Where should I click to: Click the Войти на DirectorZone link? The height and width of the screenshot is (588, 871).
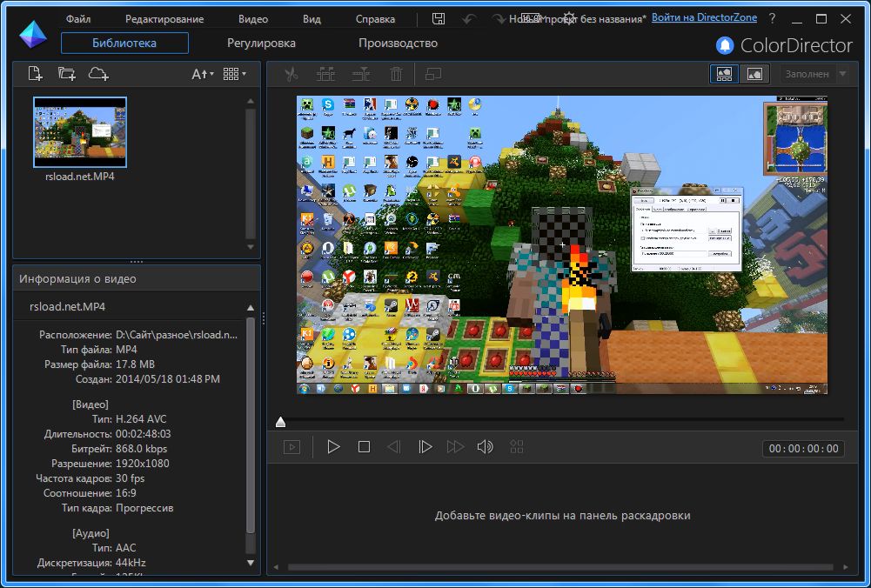tap(704, 17)
